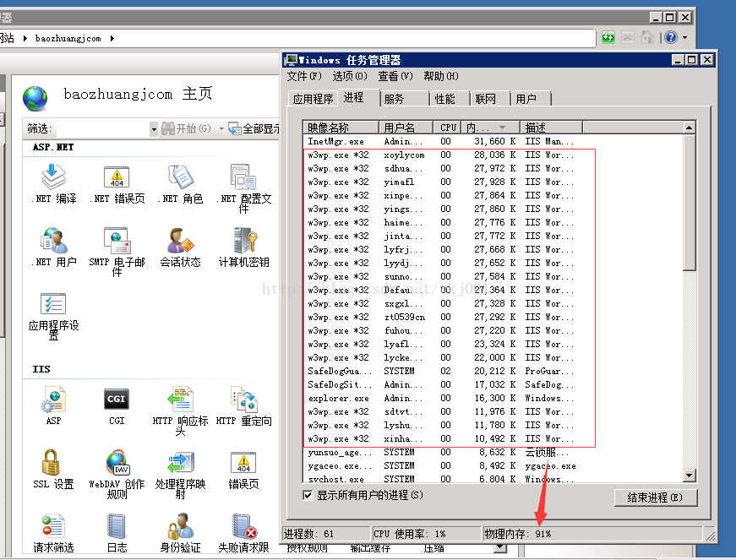Click the 开始(G) filter button
736x560 pixels.
click(x=187, y=128)
